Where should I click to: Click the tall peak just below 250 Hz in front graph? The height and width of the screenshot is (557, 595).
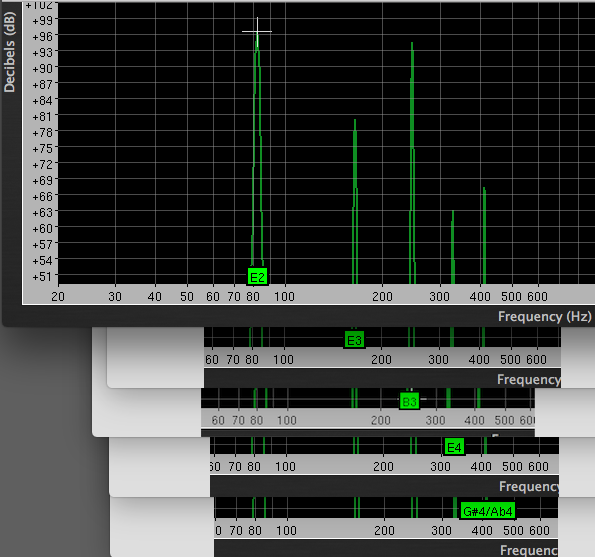point(412,163)
